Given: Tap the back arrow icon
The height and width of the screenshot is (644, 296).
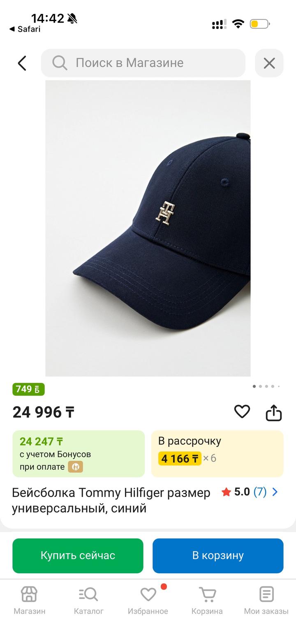Looking at the screenshot, I should (x=22, y=63).
